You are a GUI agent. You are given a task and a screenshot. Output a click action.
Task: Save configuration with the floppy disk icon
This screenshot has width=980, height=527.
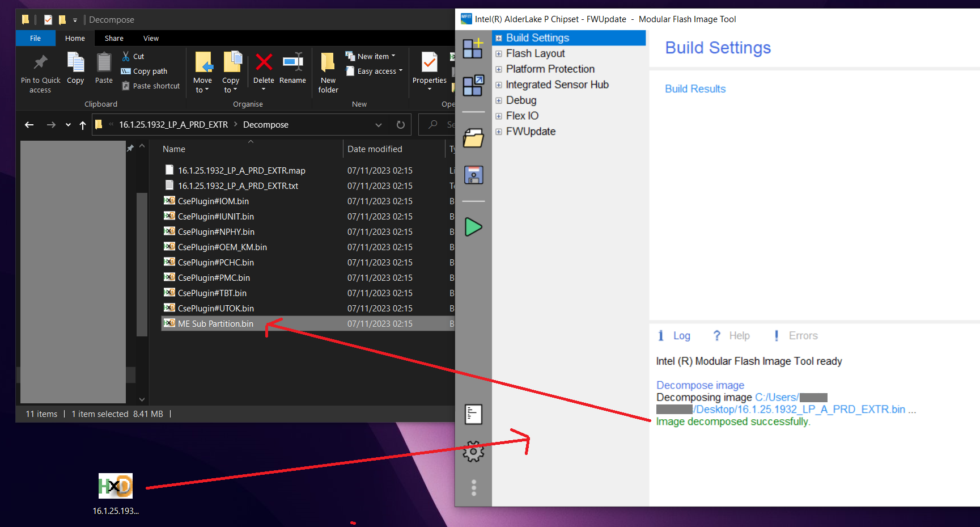click(473, 175)
